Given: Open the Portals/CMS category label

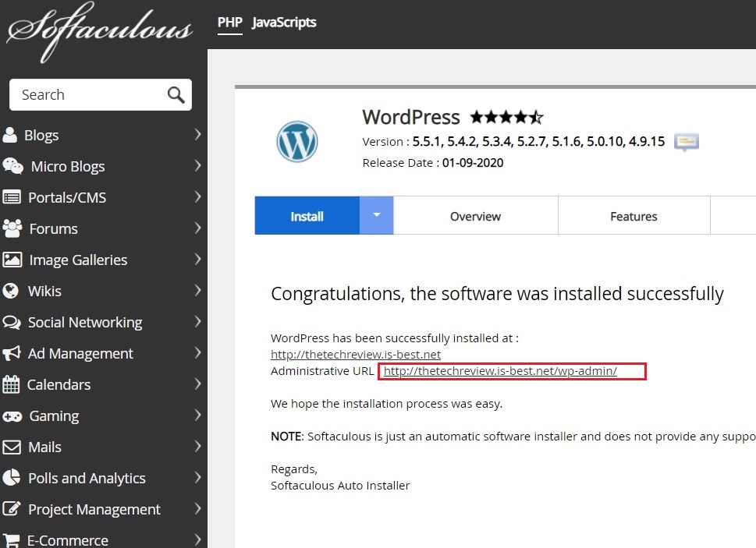Looking at the screenshot, I should [67, 197].
